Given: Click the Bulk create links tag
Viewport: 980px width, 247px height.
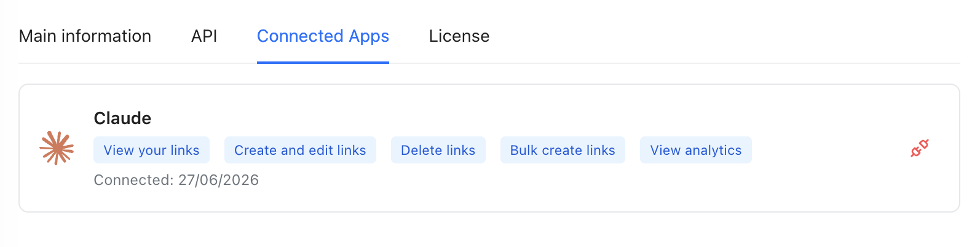Looking at the screenshot, I should [x=563, y=150].
